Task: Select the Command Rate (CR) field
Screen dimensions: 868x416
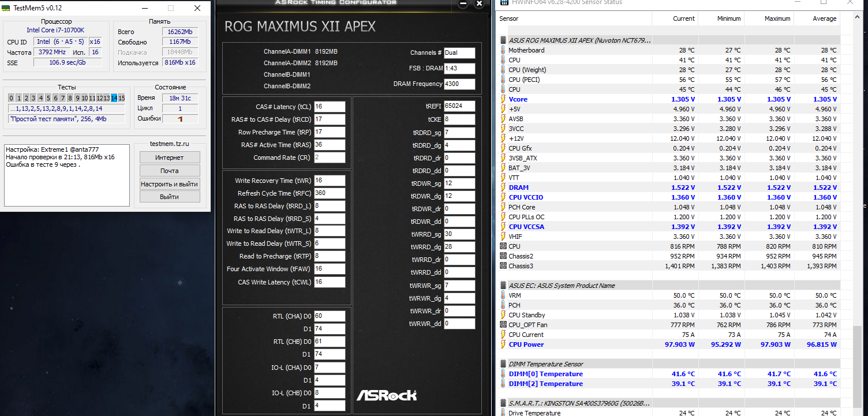Action: [330, 158]
